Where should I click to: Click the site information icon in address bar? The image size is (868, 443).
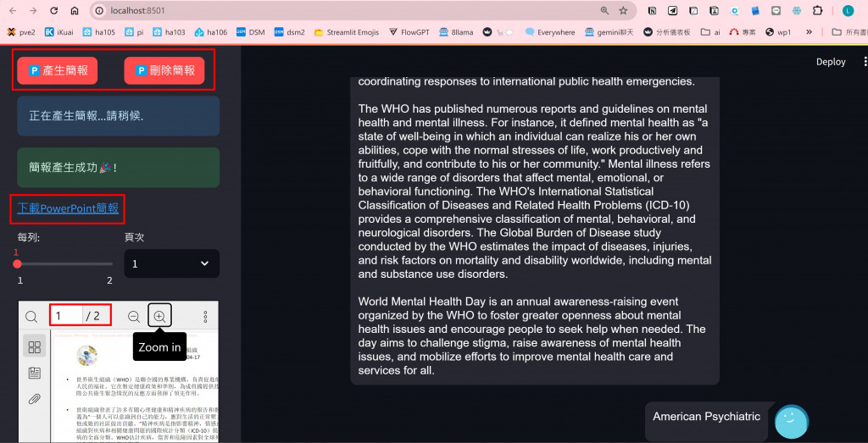point(100,10)
